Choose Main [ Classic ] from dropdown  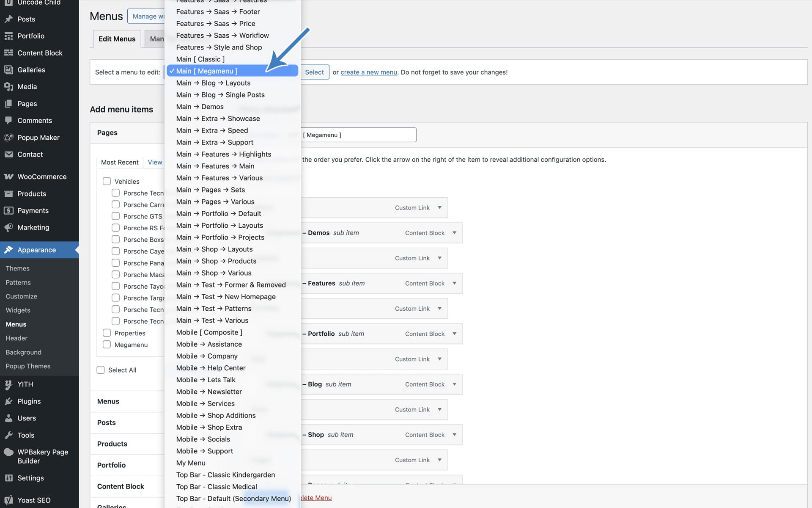200,59
